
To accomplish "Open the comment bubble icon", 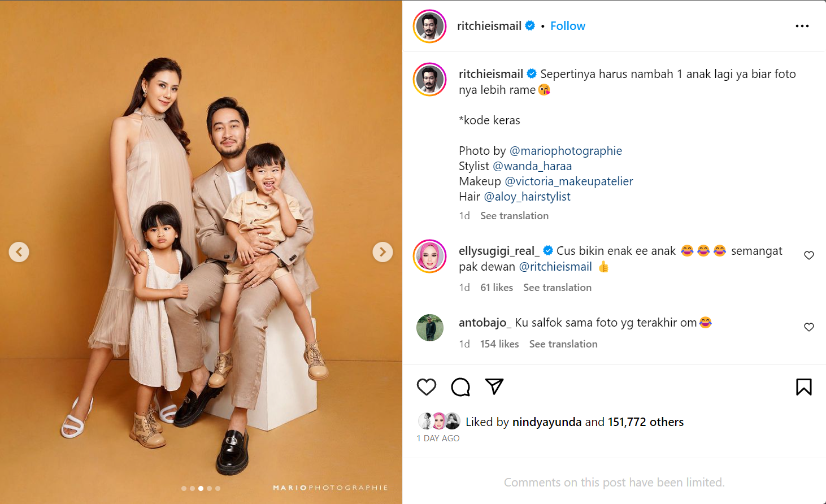I will coord(460,387).
